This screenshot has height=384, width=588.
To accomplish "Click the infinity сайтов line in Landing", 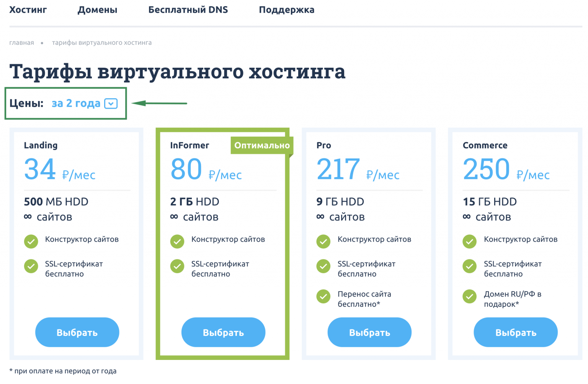I will point(48,217).
